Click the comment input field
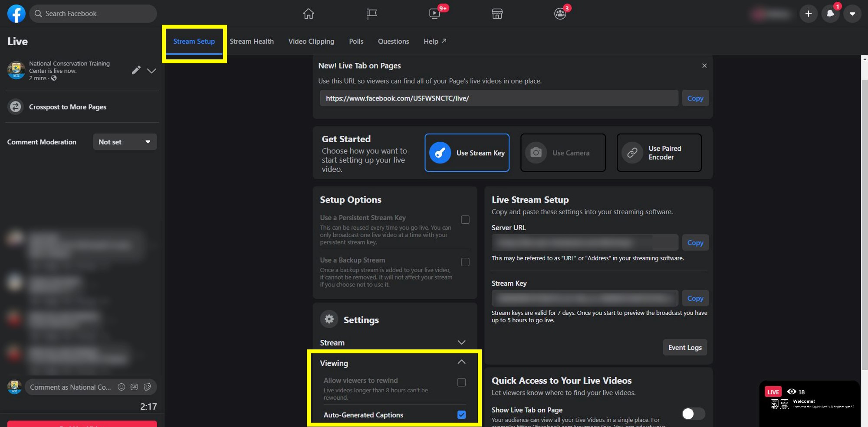This screenshot has height=427, width=868. (69, 387)
